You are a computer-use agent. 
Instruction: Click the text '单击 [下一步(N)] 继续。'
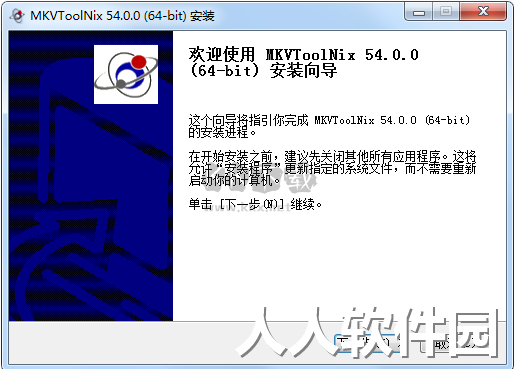click(x=255, y=204)
